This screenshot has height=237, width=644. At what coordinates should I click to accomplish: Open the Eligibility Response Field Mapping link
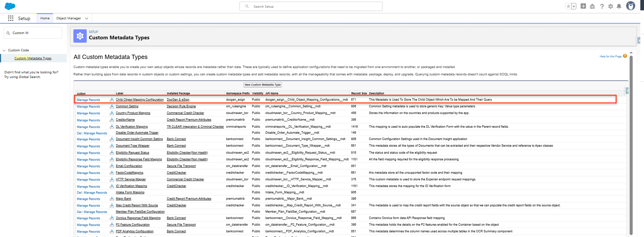pyautogui.click(x=139, y=159)
